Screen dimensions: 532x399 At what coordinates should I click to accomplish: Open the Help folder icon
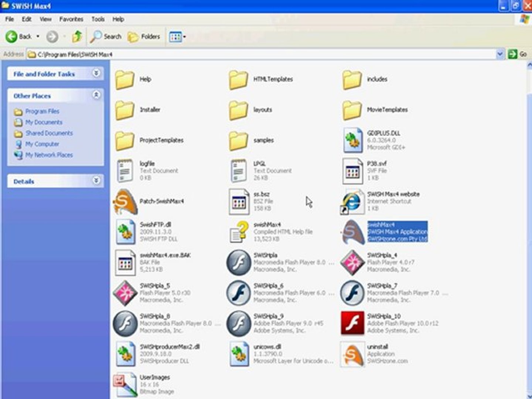point(125,79)
